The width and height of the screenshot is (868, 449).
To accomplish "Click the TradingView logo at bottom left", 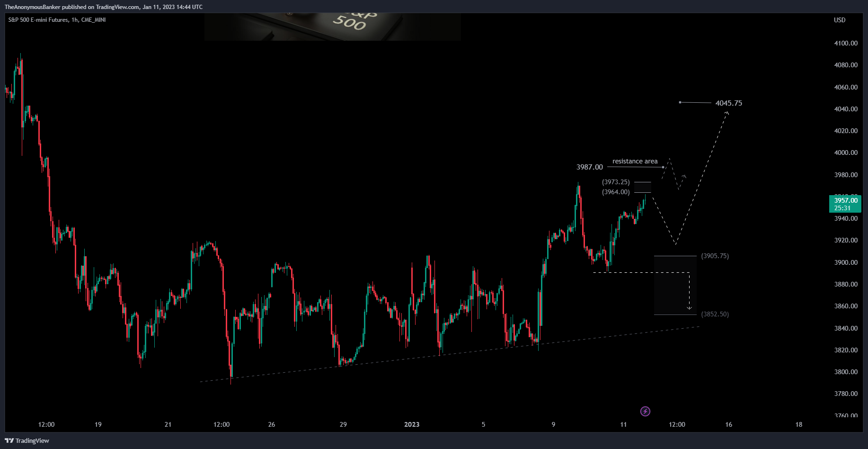I will [x=27, y=440].
